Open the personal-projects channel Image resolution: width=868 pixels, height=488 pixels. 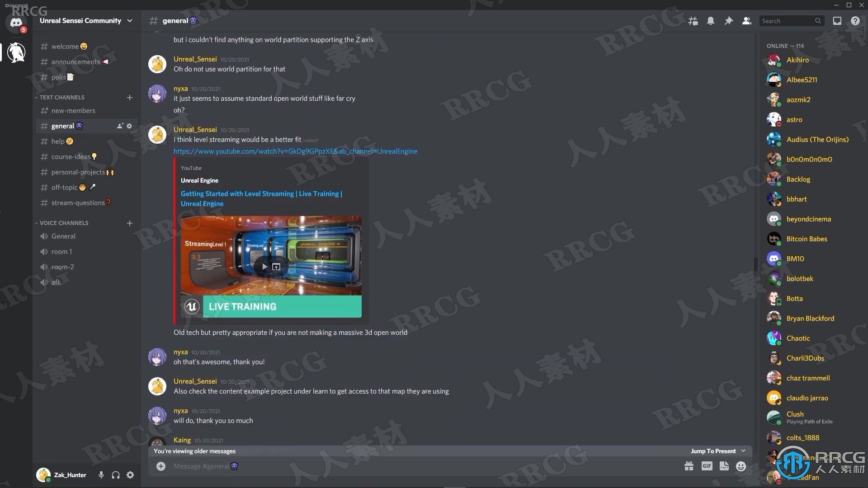[86, 172]
